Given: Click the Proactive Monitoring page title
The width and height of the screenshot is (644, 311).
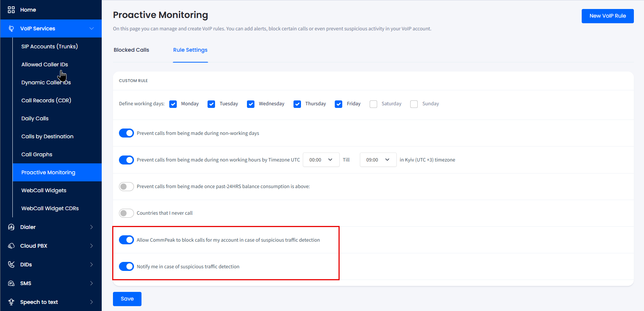Looking at the screenshot, I should point(161,15).
